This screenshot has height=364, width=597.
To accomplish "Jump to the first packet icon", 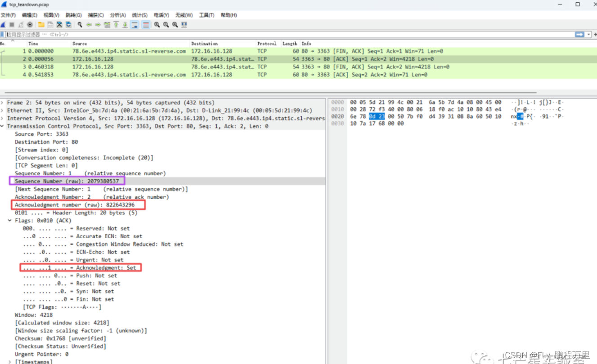I will [x=116, y=25].
